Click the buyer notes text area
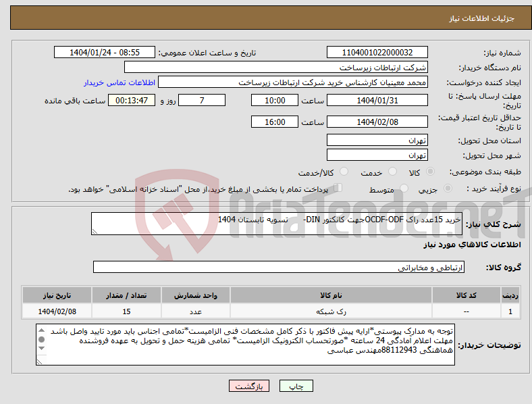Viewport: 532px width, 404px height. (x=245, y=345)
